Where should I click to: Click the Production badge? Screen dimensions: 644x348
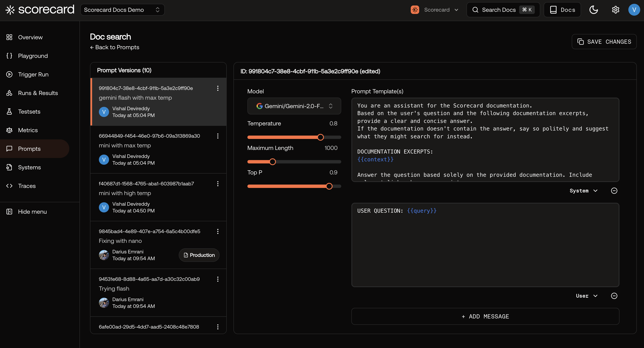pyautogui.click(x=199, y=255)
